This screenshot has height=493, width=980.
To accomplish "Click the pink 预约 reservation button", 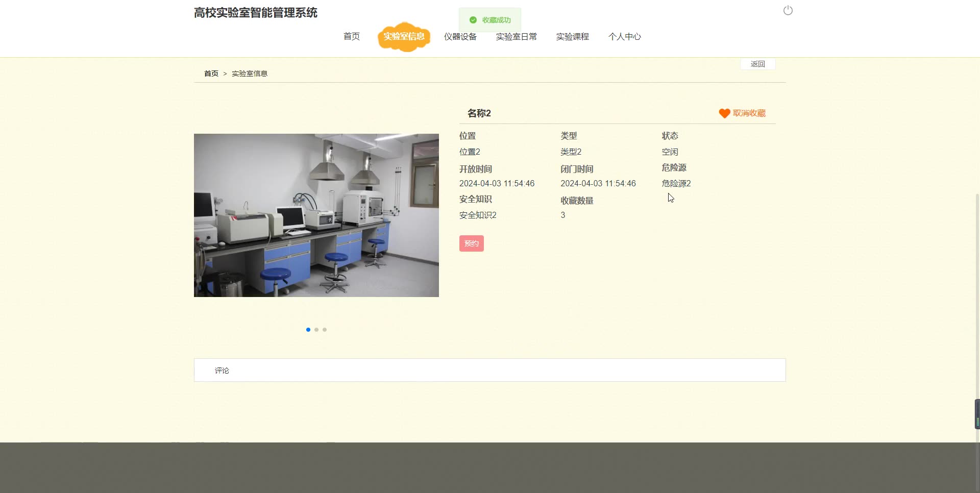I will (x=471, y=243).
